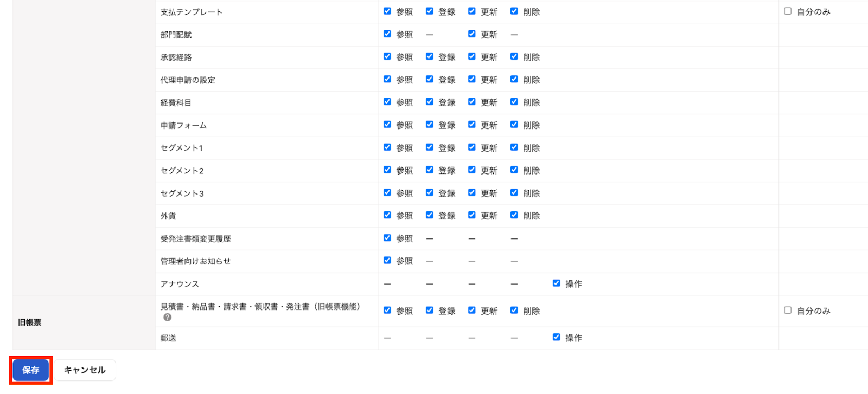Click the セグメント1 row label
Screen dimensions: 868x394
pos(182,148)
